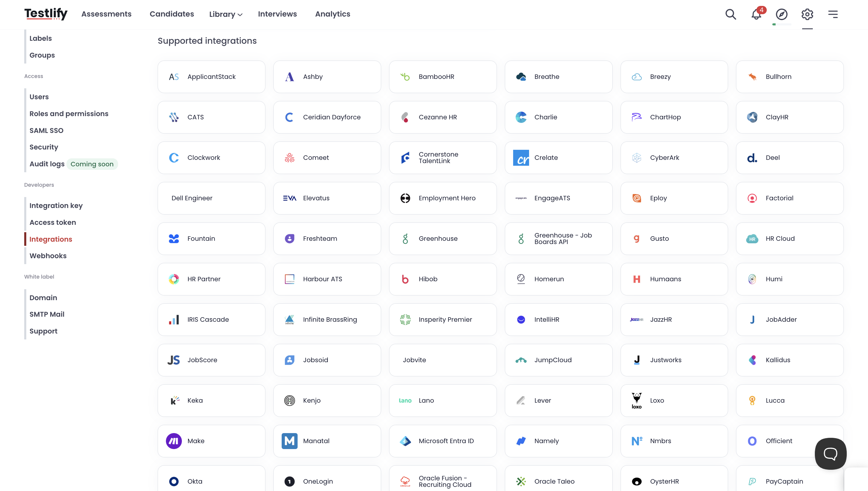Open Roles and permissions settings
Viewport: 868px width, 491px height.
click(x=69, y=114)
